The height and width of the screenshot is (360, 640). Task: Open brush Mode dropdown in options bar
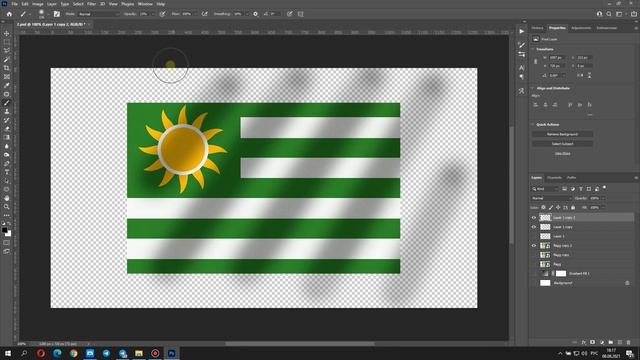click(x=98, y=14)
